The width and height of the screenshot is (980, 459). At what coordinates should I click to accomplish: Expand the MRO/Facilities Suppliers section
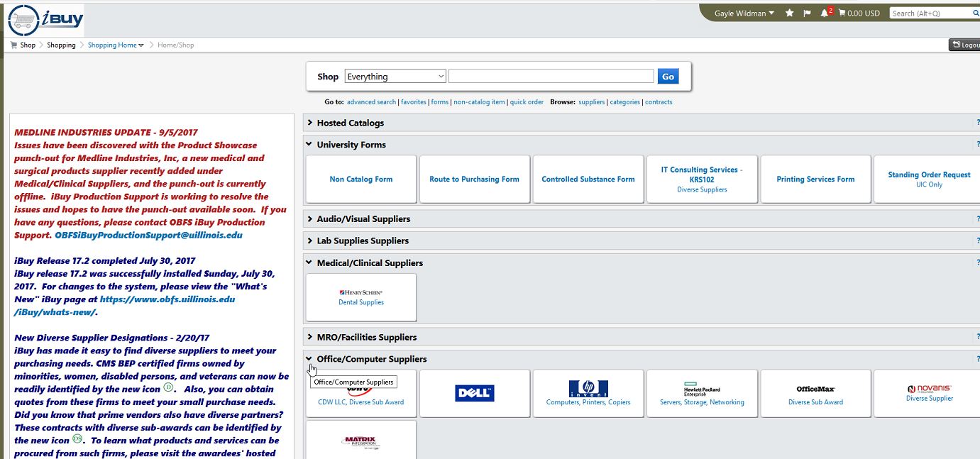coord(310,337)
